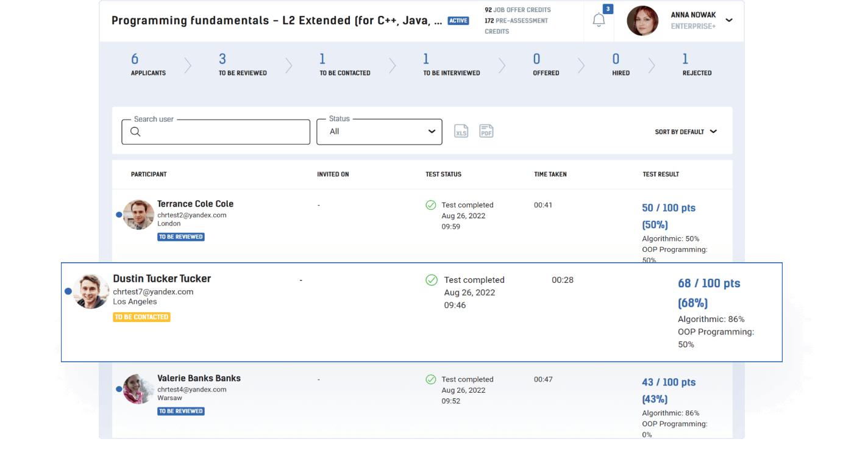Select the Rejected stage
Image resolution: width=868 pixels, height=472 pixels.
[x=697, y=65]
